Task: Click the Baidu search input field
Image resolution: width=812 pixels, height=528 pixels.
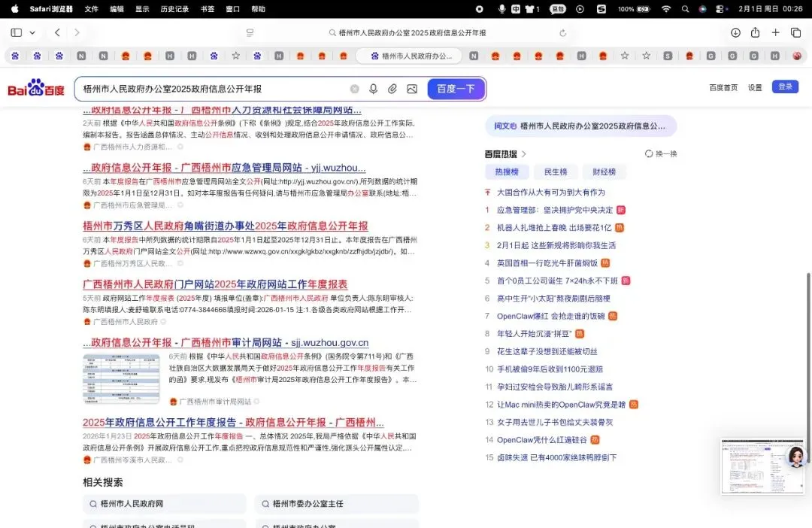Action: (x=212, y=89)
